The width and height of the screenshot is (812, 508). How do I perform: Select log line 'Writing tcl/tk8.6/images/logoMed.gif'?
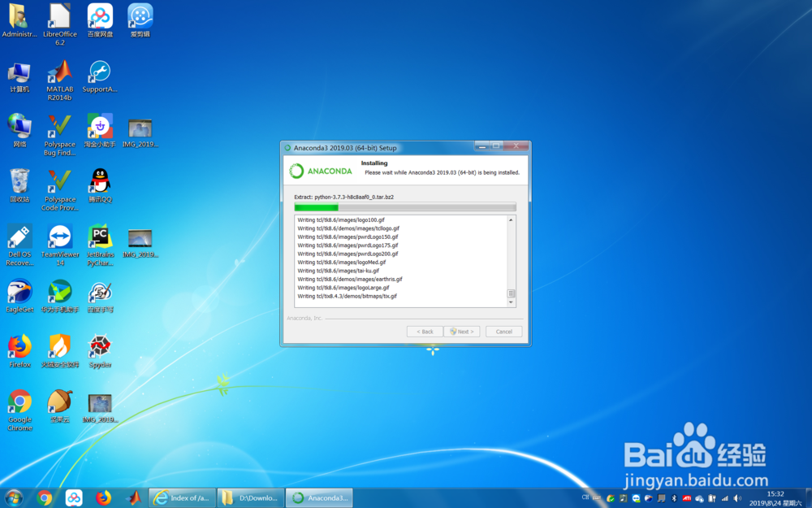coord(342,263)
